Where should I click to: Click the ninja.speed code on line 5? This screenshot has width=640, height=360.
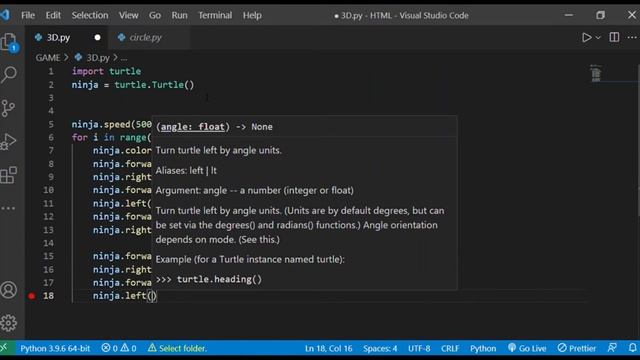(111, 124)
